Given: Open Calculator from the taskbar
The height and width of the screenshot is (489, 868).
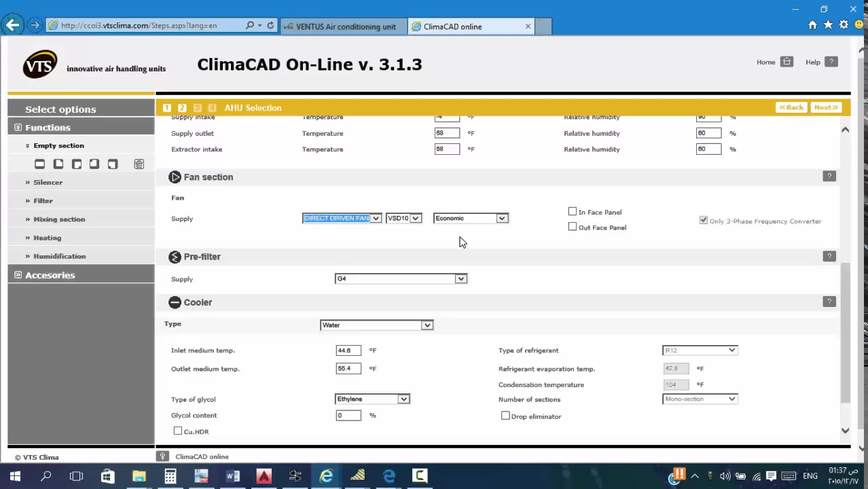Looking at the screenshot, I should [x=170, y=476].
